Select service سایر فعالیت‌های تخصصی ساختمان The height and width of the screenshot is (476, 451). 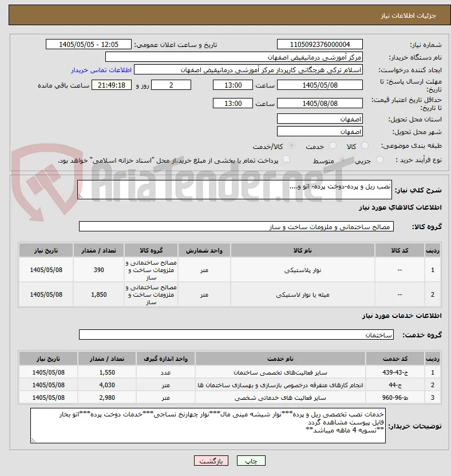[x=280, y=372]
